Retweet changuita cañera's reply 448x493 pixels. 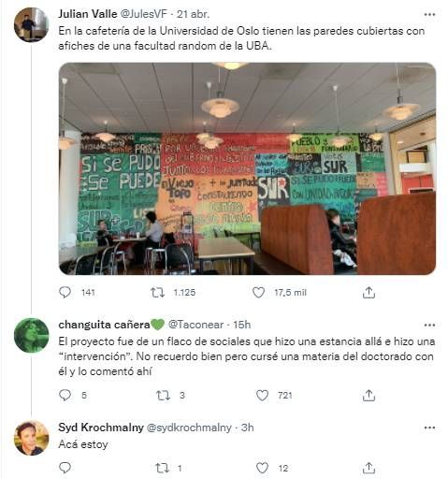(x=163, y=395)
